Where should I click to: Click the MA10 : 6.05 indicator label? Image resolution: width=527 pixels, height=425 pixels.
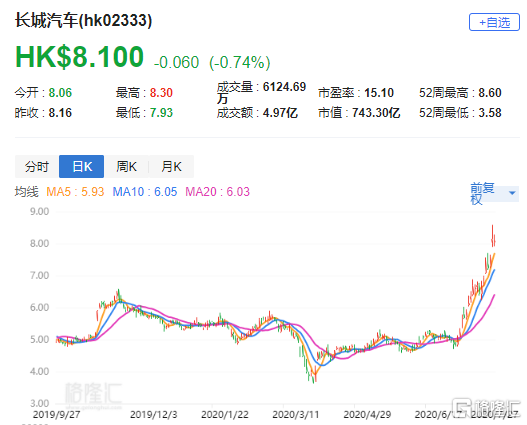click(145, 192)
